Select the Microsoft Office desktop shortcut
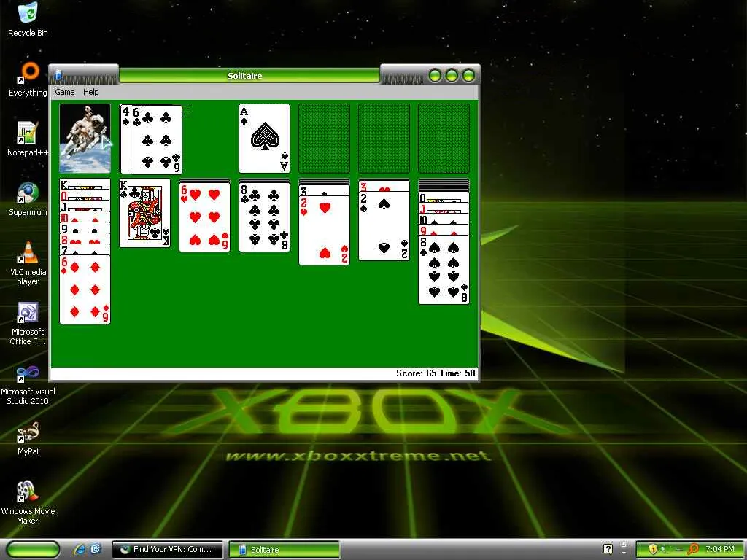Viewport: 747px width, 560px height. pyautogui.click(x=28, y=323)
